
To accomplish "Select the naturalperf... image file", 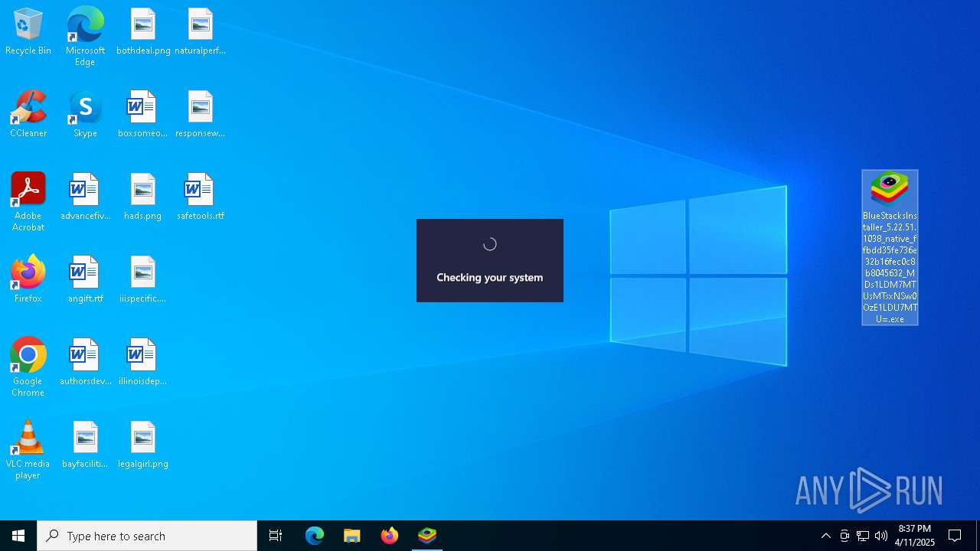I will pos(200,32).
